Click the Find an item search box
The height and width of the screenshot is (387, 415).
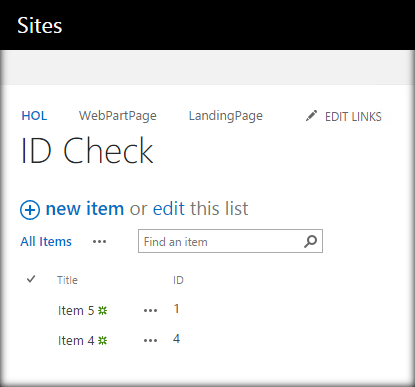click(x=230, y=241)
